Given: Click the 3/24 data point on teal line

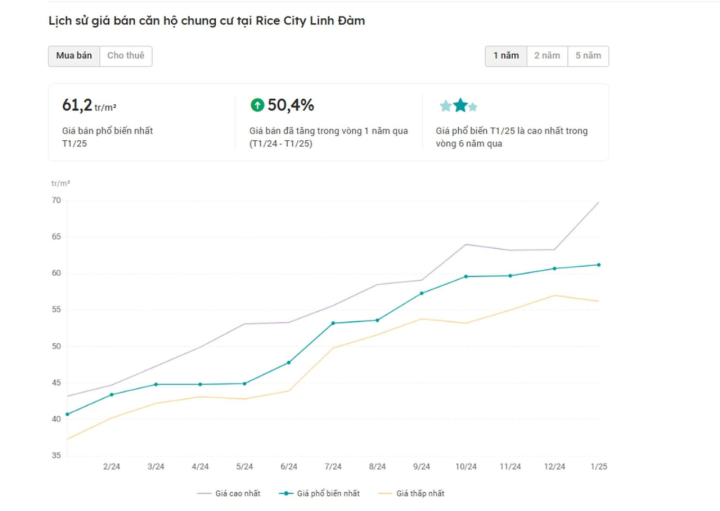Looking at the screenshot, I should coord(156,384).
